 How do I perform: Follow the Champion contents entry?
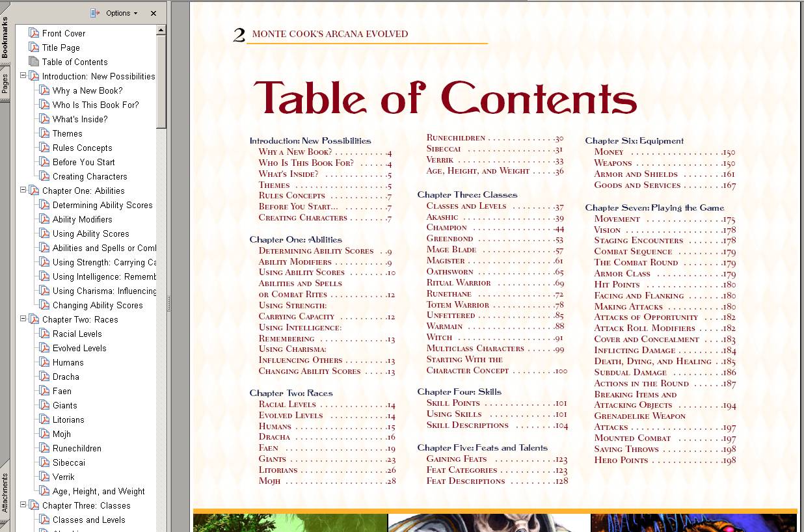click(x=495, y=228)
